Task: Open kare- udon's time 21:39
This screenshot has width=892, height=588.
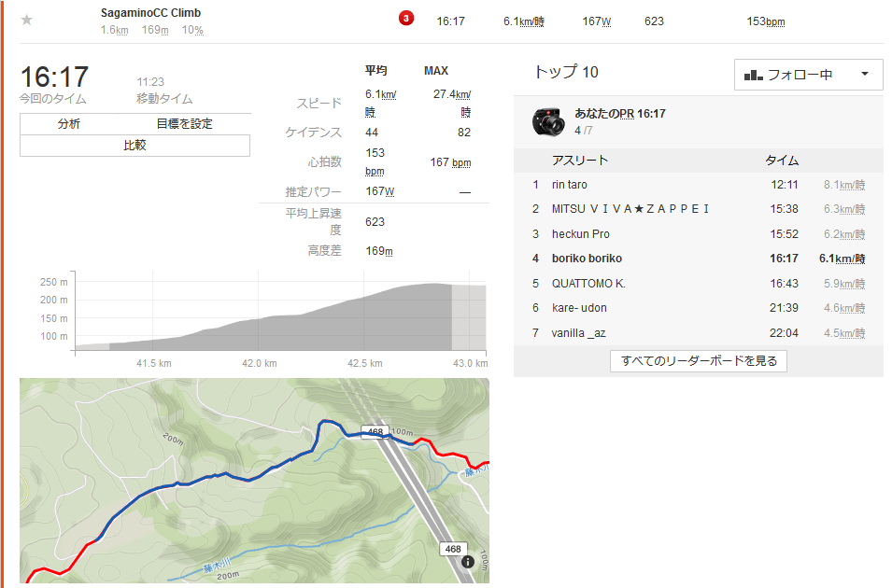Action: 784,308
